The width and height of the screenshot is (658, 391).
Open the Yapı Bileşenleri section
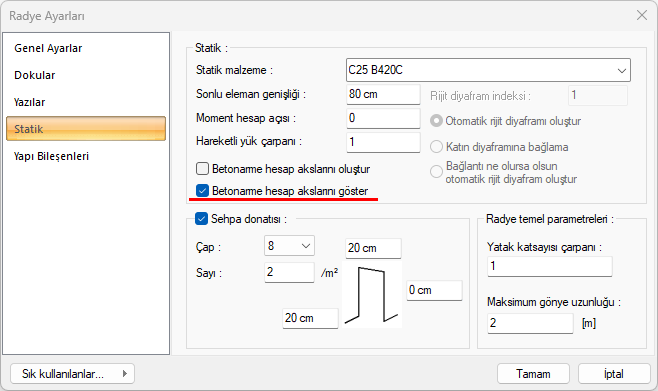(51, 156)
